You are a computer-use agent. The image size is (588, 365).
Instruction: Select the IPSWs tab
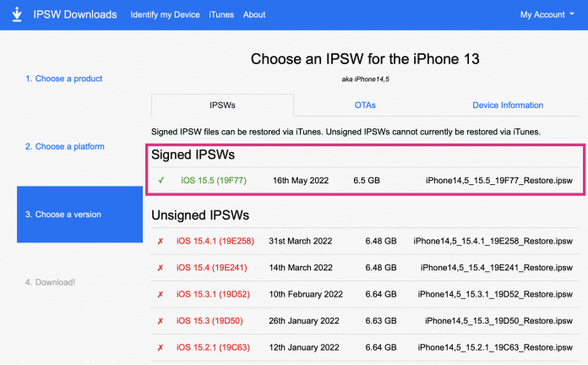click(x=222, y=106)
